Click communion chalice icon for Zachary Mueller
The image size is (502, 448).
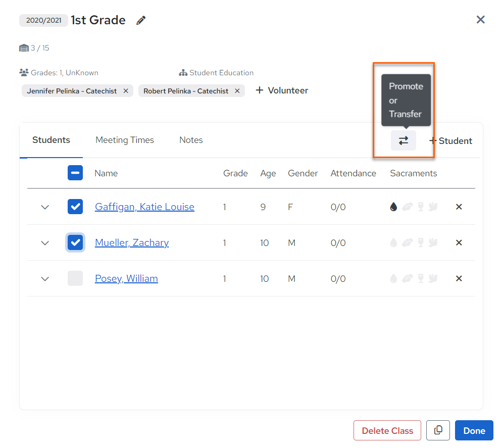click(x=421, y=243)
